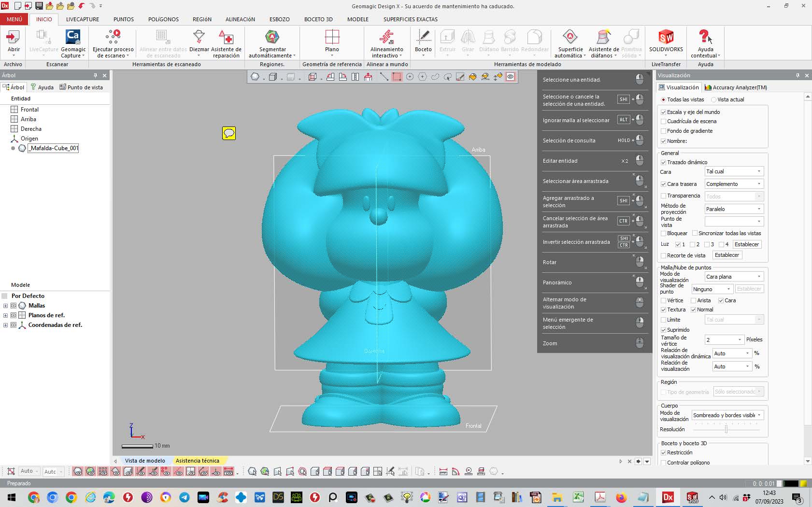Launch Geomagic Capture tool
This screenshot has width=812, height=507.
(x=73, y=43)
